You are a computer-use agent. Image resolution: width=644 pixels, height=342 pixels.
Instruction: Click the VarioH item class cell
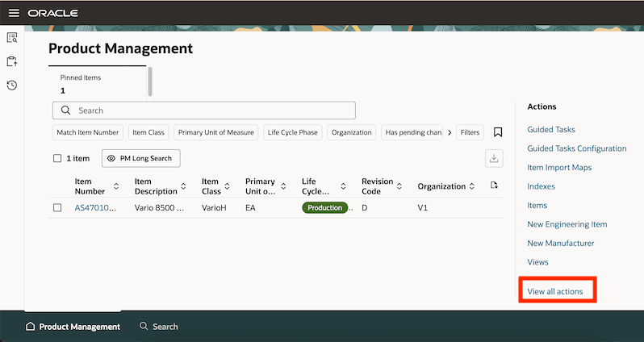point(214,208)
